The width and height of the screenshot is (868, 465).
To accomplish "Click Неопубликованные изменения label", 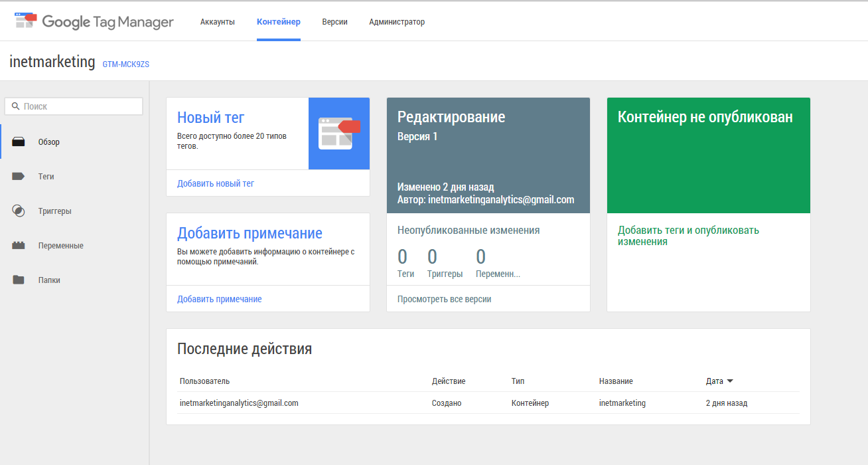I will tap(469, 231).
